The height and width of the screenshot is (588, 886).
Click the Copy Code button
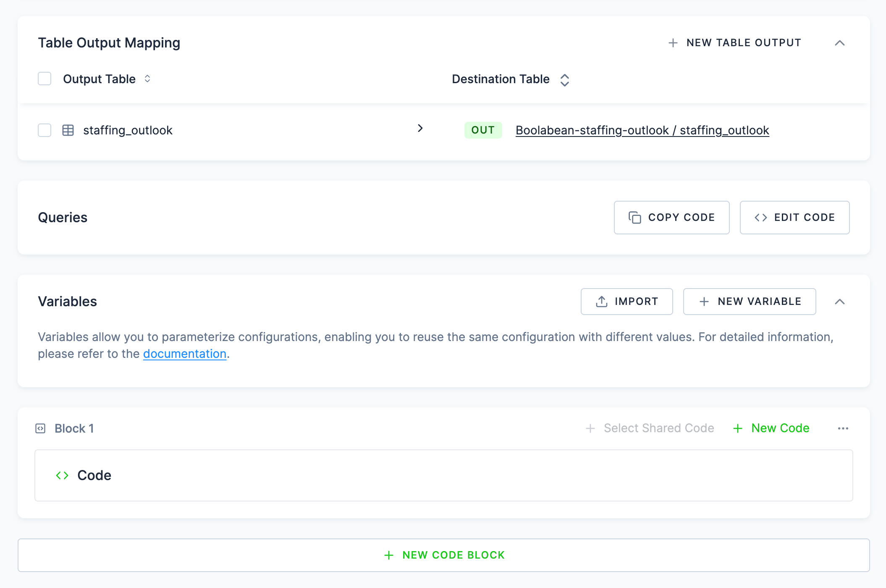pos(671,218)
